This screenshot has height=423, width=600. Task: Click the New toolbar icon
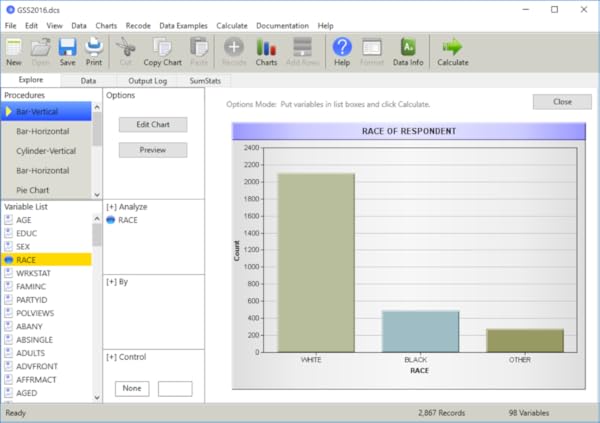14,47
